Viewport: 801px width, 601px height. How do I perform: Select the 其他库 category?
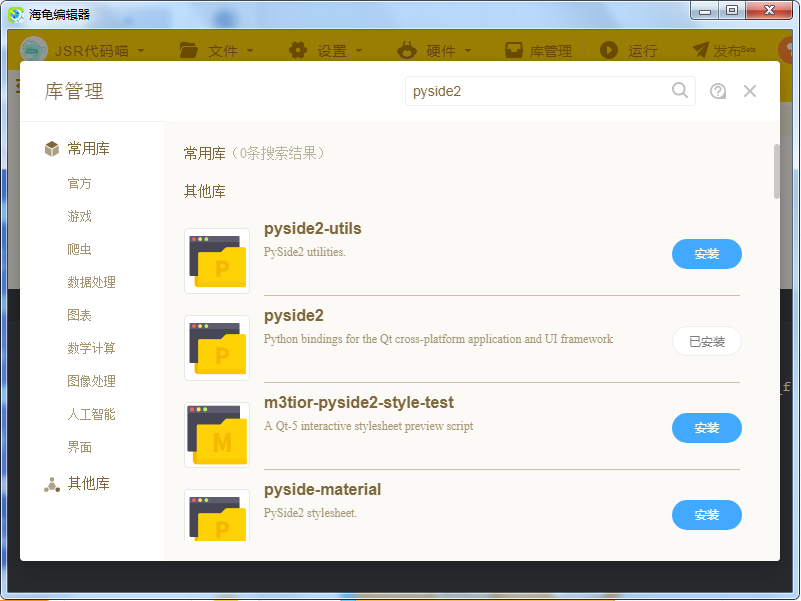pos(88,483)
